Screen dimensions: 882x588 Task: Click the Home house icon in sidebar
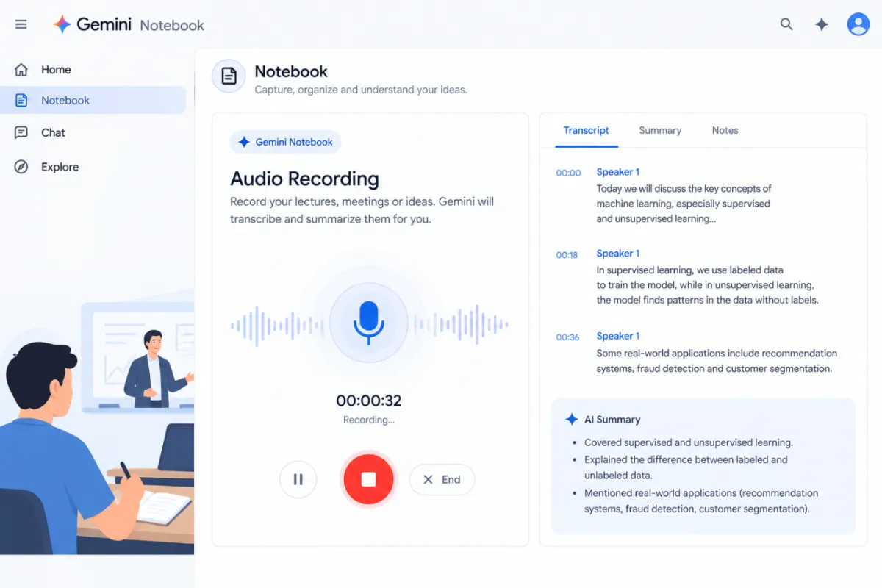point(21,70)
